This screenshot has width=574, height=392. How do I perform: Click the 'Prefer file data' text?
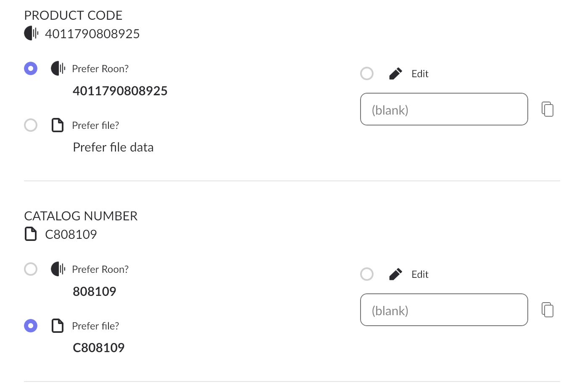click(113, 147)
